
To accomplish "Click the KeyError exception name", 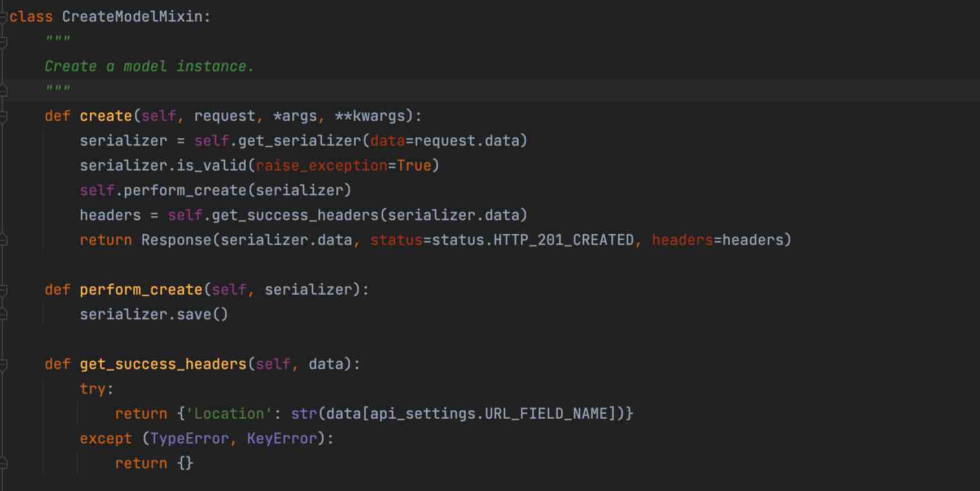I will pyautogui.click(x=282, y=439).
